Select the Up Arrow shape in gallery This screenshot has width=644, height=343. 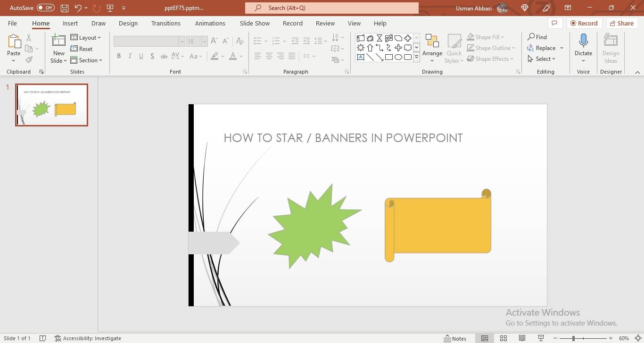370,48
